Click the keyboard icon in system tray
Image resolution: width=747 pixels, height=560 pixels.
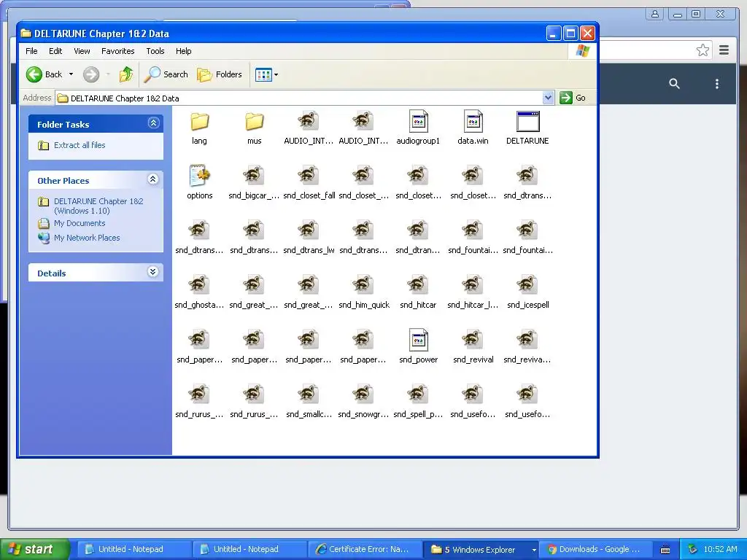pyautogui.click(x=665, y=550)
